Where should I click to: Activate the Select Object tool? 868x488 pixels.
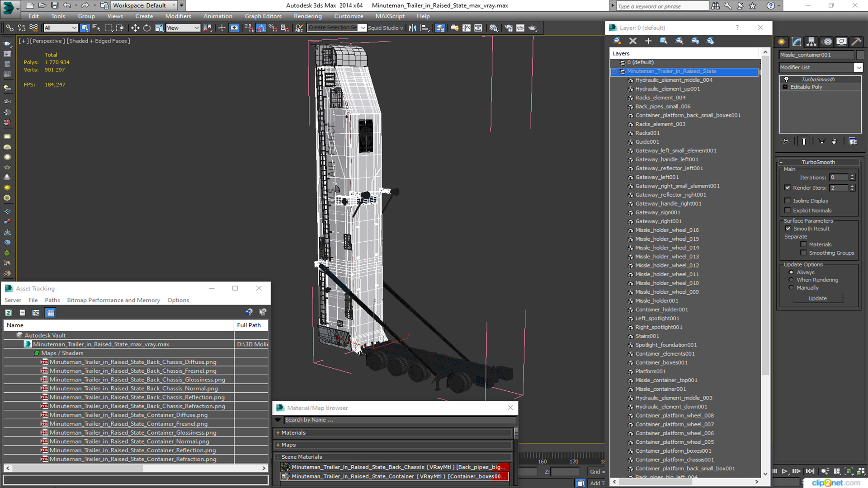click(85, 28)
